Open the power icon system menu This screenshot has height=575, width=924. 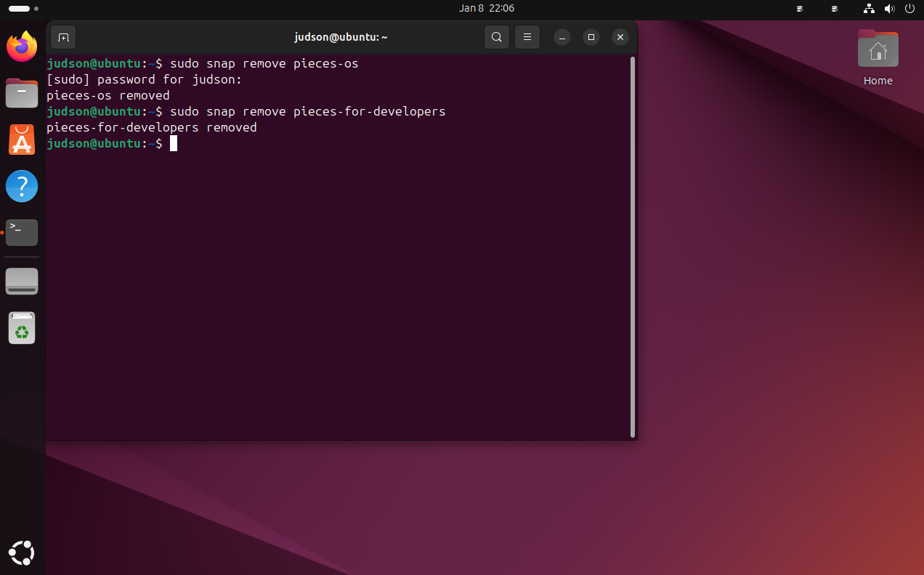tap(909, 9)
